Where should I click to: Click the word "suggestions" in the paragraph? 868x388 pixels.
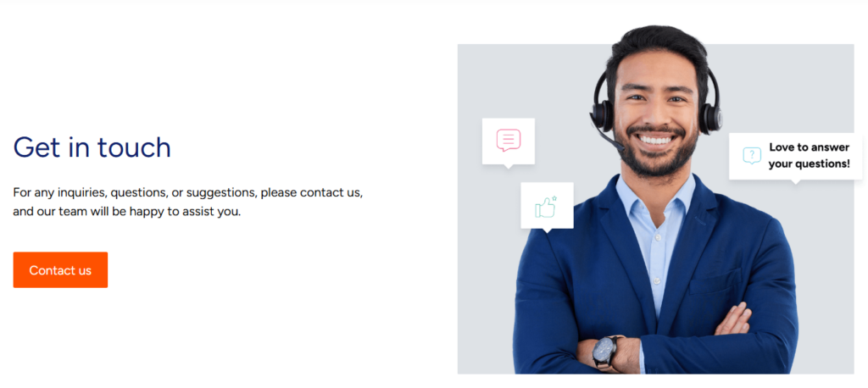[x=220, y=193]
